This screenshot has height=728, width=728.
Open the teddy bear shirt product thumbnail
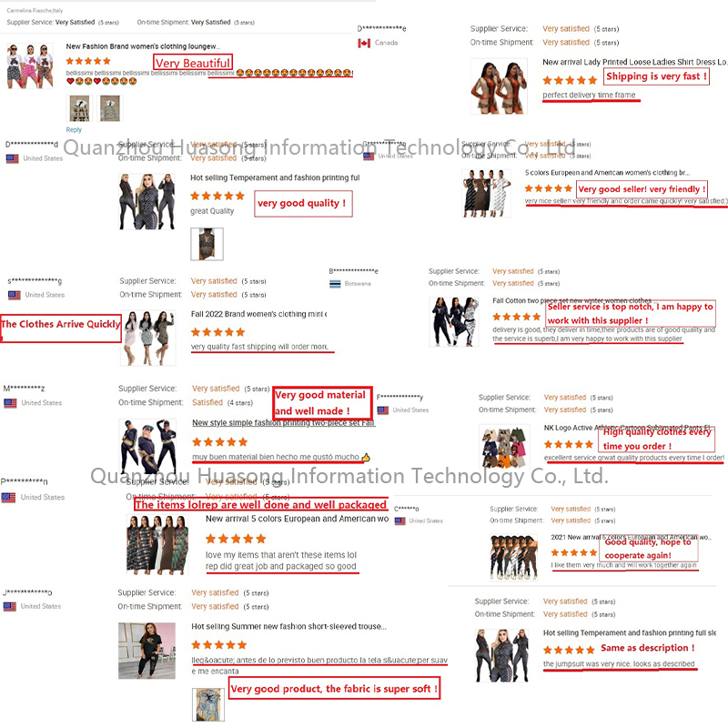[x=30, y=66]
